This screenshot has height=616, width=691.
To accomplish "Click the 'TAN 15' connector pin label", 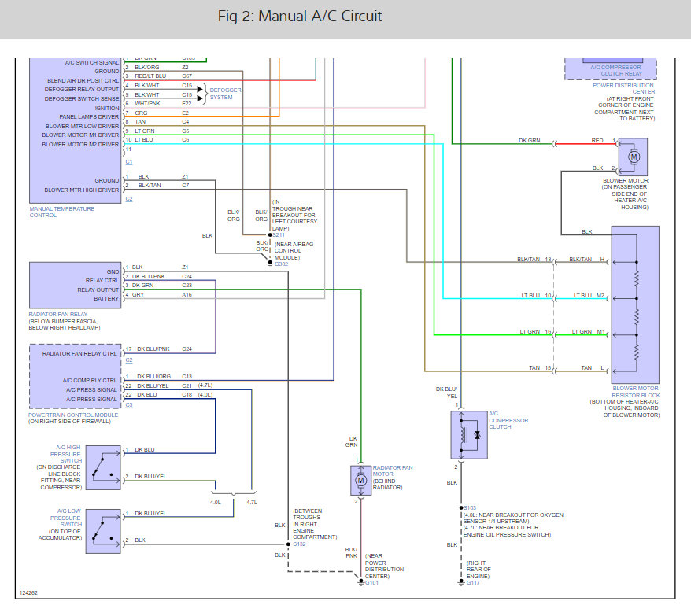I will point(540,367).
